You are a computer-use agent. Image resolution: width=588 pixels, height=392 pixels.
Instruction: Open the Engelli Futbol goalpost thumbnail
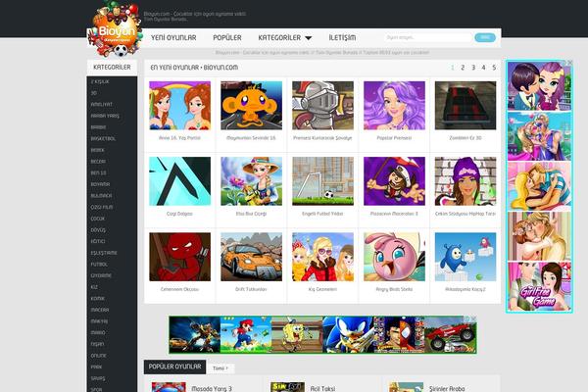click(x=322, y=181)
